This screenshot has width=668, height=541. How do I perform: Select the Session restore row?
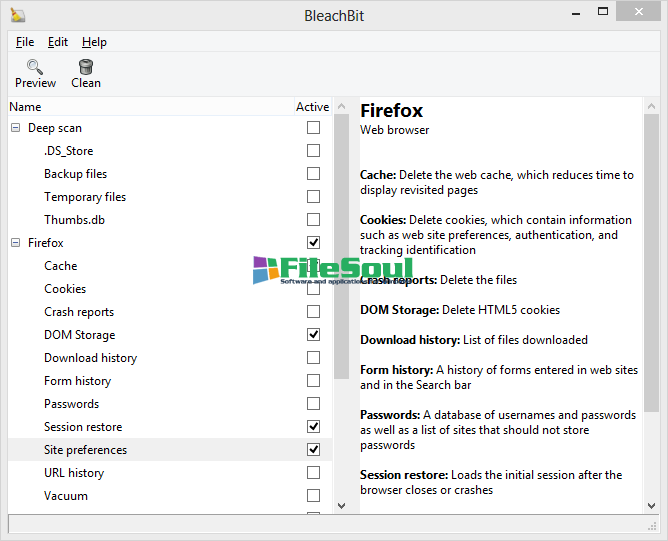point(170,426)
